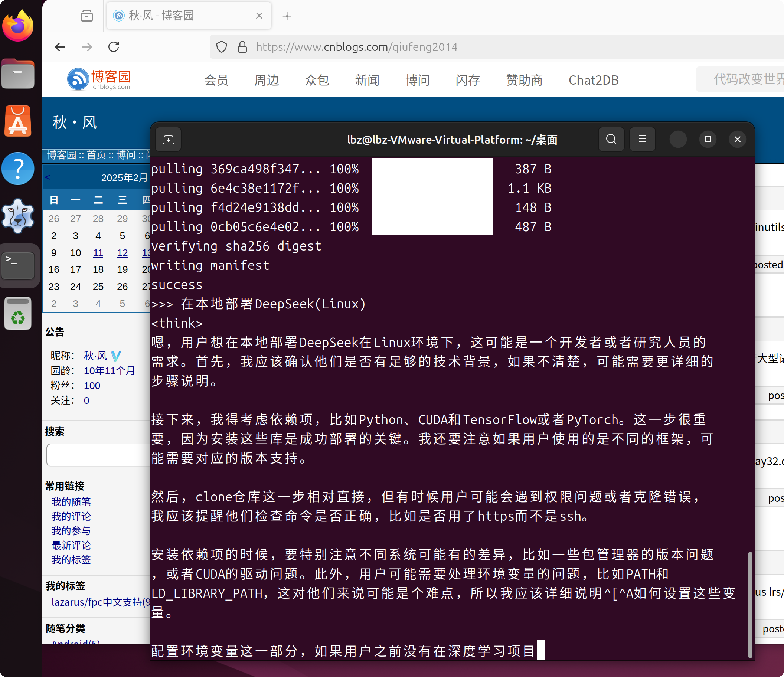Open the lazarus/fpc中文支持 tag link
The image size is (784, 677).
[x=101, y=602]
